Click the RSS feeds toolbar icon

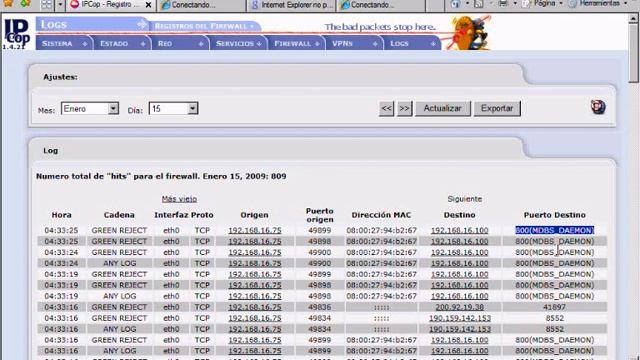coord(479,4)
